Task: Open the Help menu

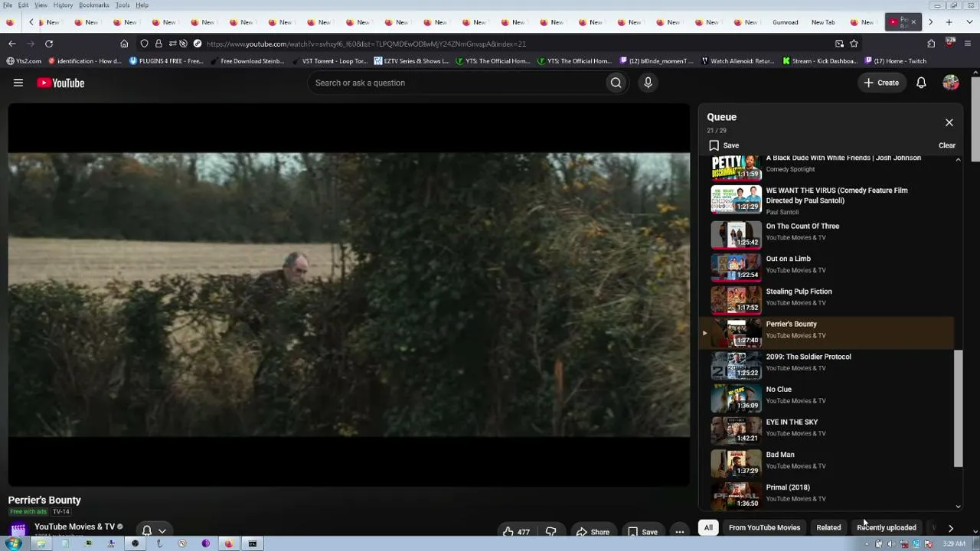Action: coord(142,5)
